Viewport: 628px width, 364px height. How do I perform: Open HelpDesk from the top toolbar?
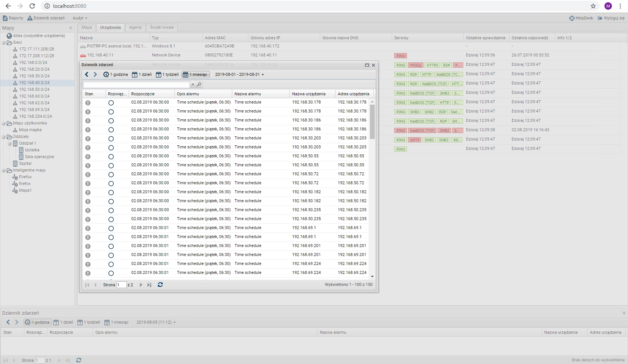pos(581,18)
